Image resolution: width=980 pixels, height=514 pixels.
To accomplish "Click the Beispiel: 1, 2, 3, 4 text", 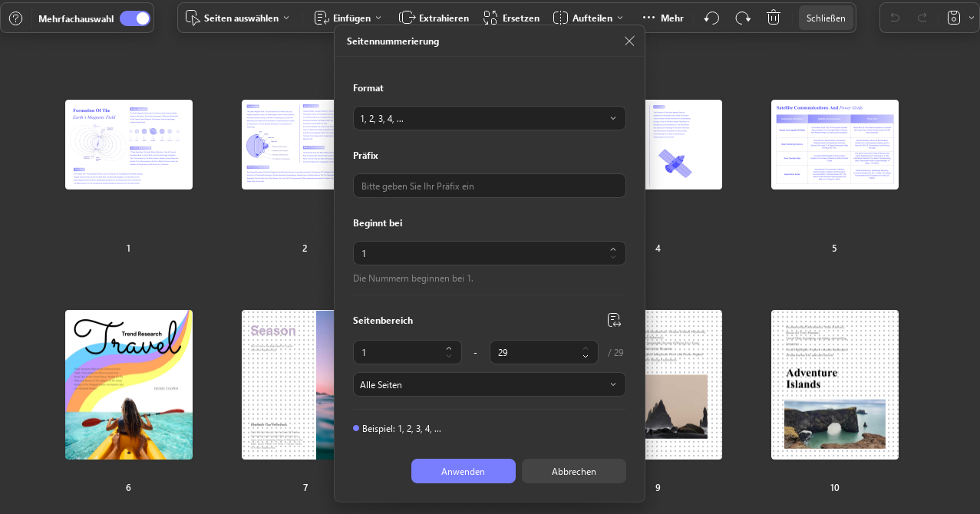I will (x=401, y=429).
